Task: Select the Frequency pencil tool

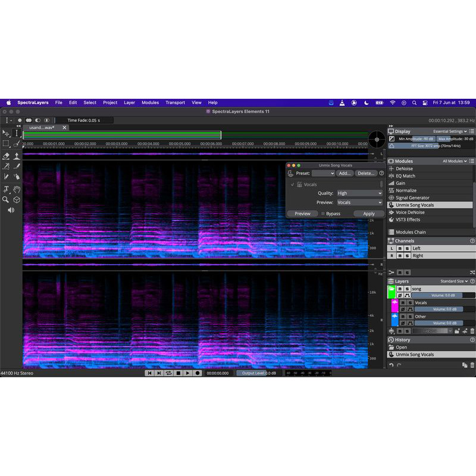Action: (6, 177)
